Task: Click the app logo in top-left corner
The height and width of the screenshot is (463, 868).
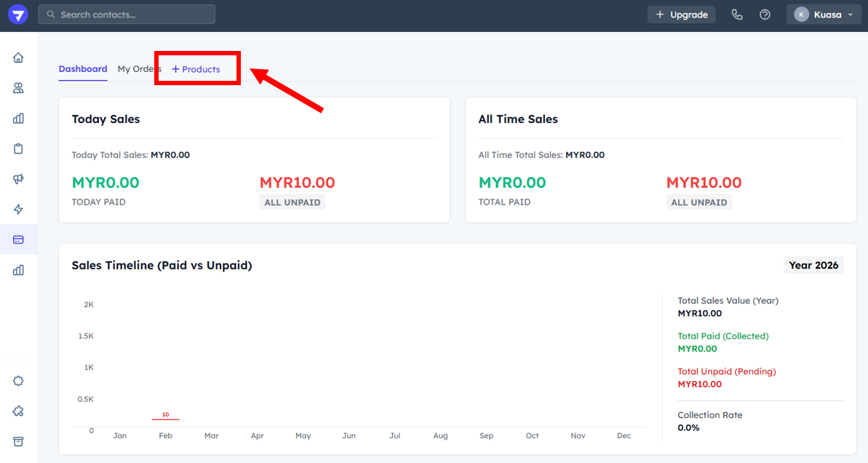Action: pos(18,15)
